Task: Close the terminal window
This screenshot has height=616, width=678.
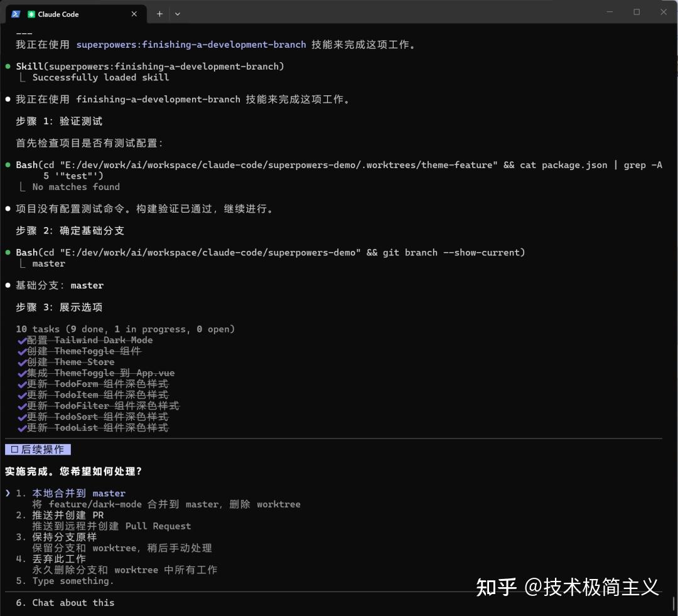Action: coord(664,12)
